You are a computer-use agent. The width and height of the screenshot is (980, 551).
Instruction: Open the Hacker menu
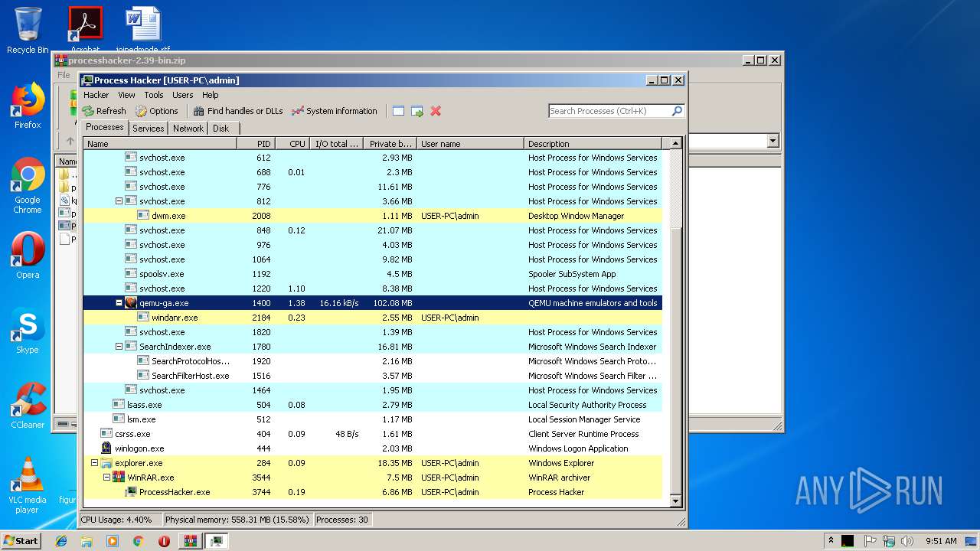tap(96, 95)
